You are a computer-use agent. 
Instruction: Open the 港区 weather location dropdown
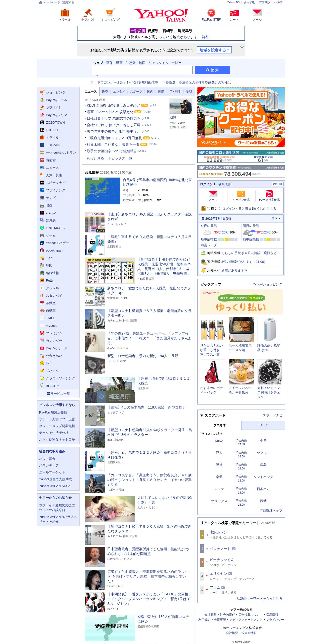tap(276, 218)
